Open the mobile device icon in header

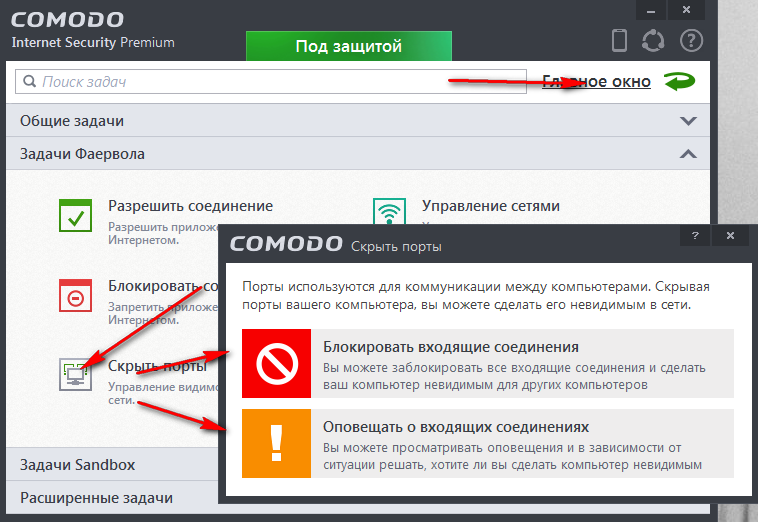coord(619,41)
